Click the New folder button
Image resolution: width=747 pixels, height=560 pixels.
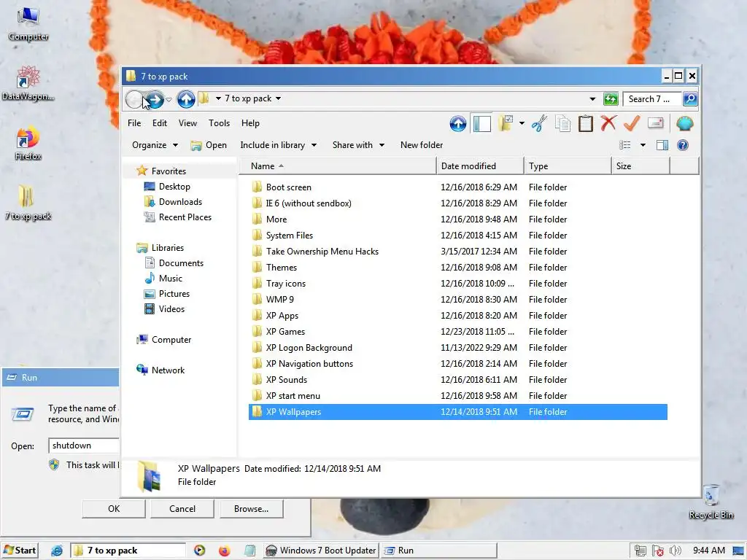click(422, 145)
